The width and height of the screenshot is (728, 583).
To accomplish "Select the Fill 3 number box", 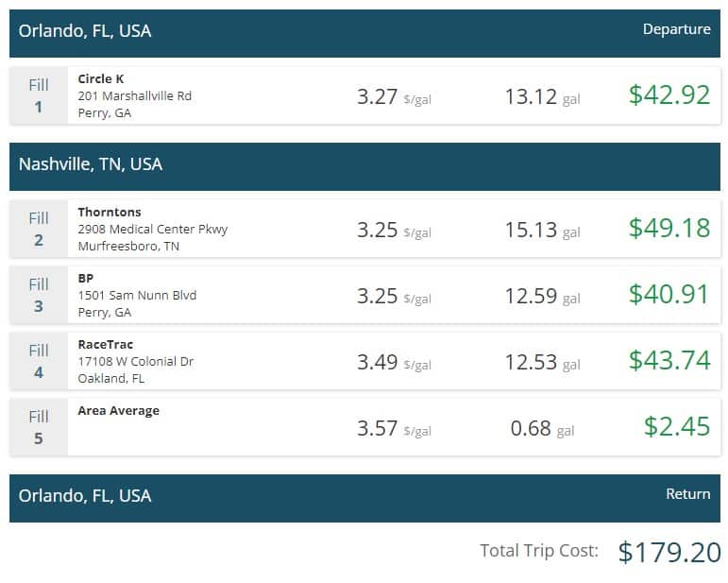I will click(x=39, y=295).
